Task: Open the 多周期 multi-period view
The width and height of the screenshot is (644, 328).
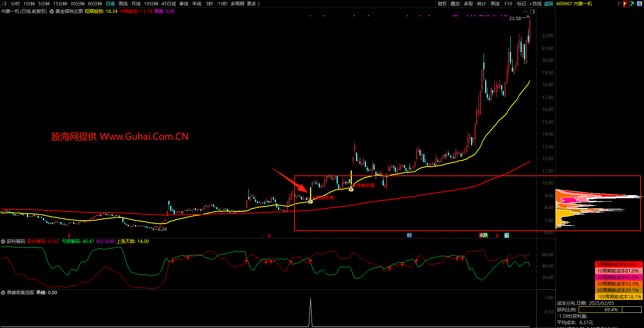Action: [x=237, y=4]
